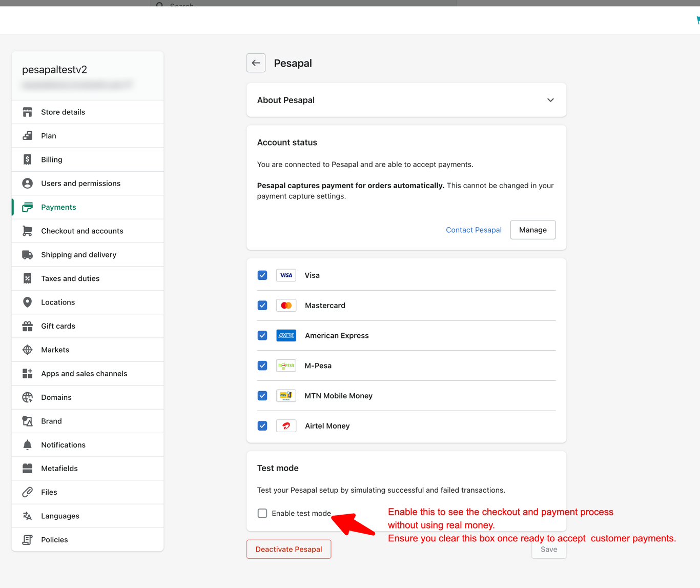Click the Policies document icon
The image size is (700, 588).
(x=28, y=540)
